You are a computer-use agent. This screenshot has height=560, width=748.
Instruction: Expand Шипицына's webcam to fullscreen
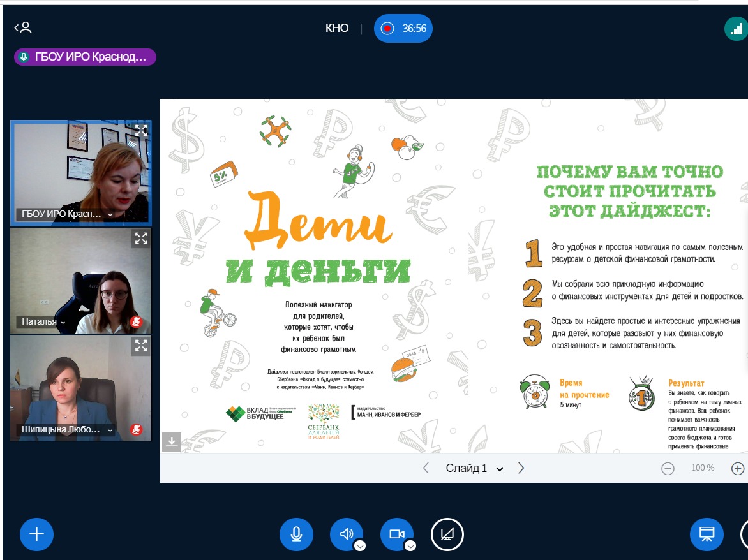[x=141, y=346]
